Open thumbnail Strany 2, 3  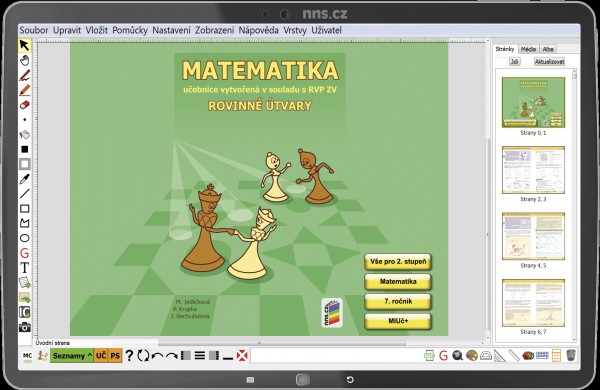pos(533,170)
